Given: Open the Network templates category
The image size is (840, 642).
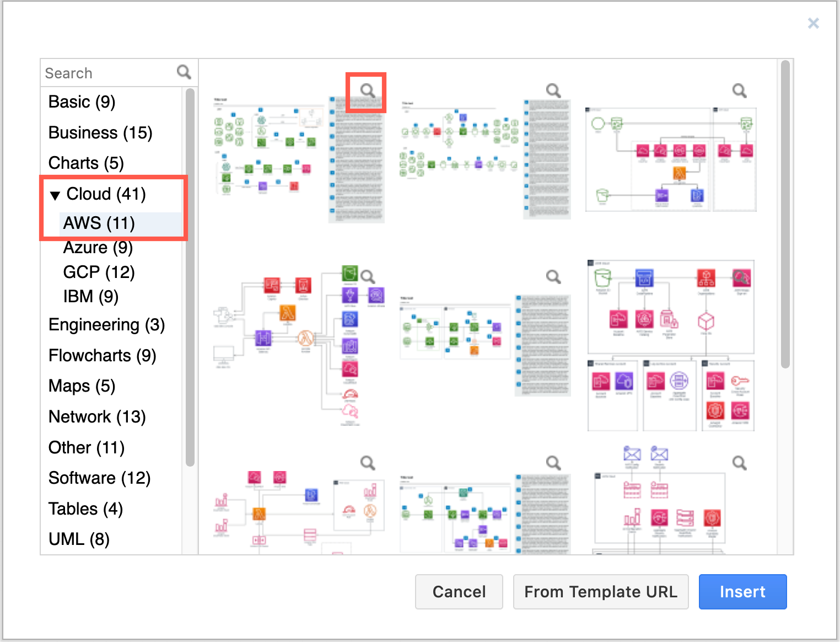Looking at the screenshot, I should tap(97, 416).
